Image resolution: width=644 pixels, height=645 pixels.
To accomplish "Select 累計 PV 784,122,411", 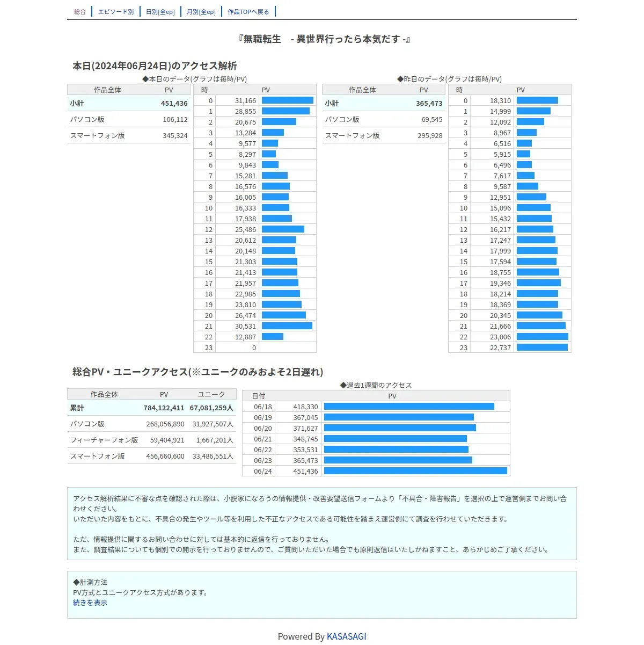I will (x=164, y=408).
